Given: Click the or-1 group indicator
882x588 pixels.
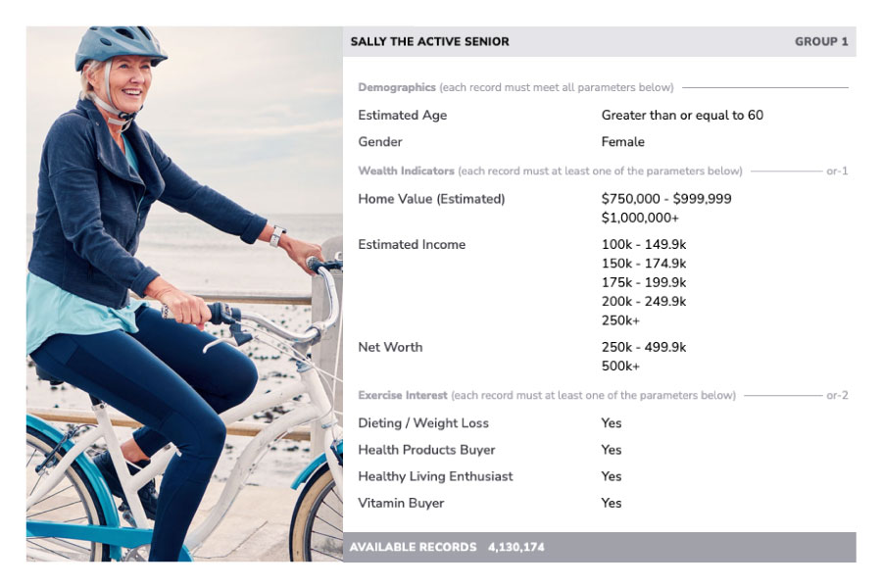Looking at the screenshot, I should [x=837, y=171].
